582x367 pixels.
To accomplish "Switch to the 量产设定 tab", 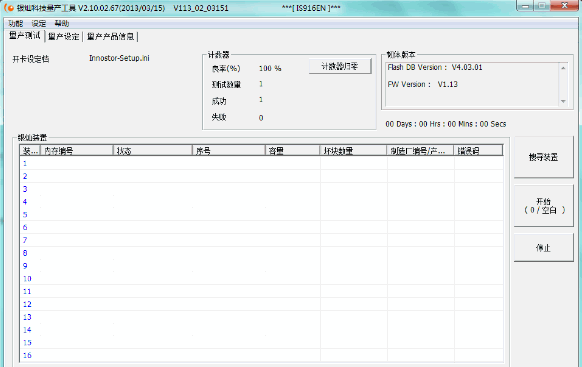I will point(64,36).
